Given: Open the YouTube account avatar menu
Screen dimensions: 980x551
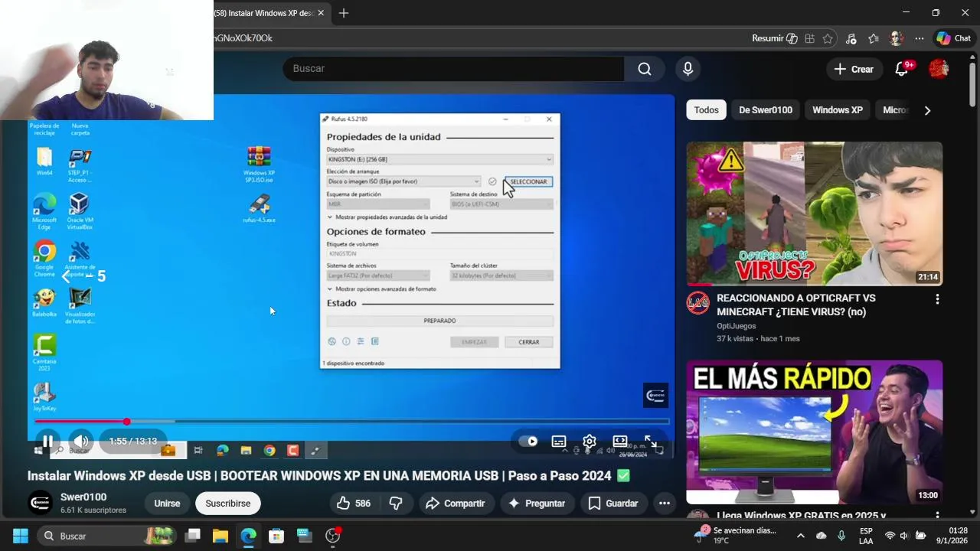Looking at the screenshot, I should point(939,69).
